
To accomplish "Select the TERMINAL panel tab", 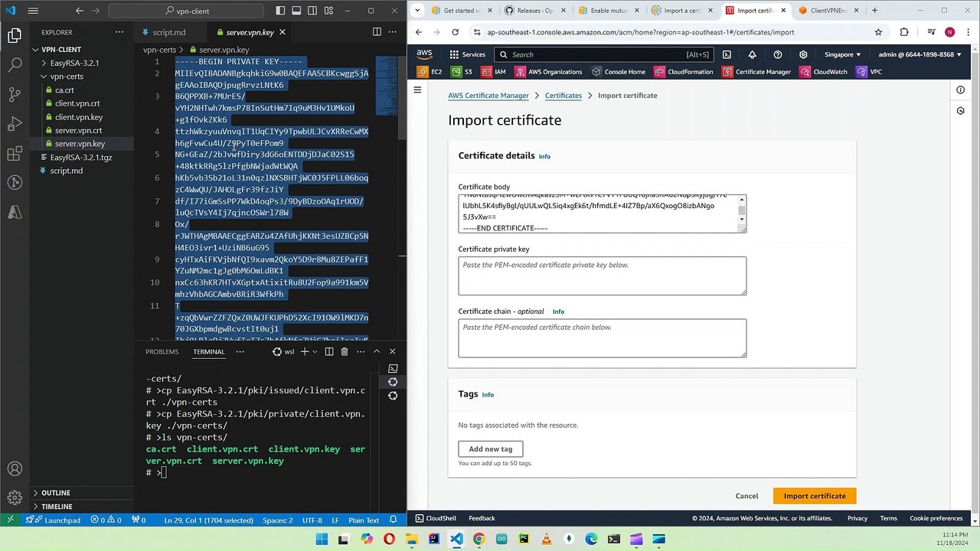I will tap(208, 351).
